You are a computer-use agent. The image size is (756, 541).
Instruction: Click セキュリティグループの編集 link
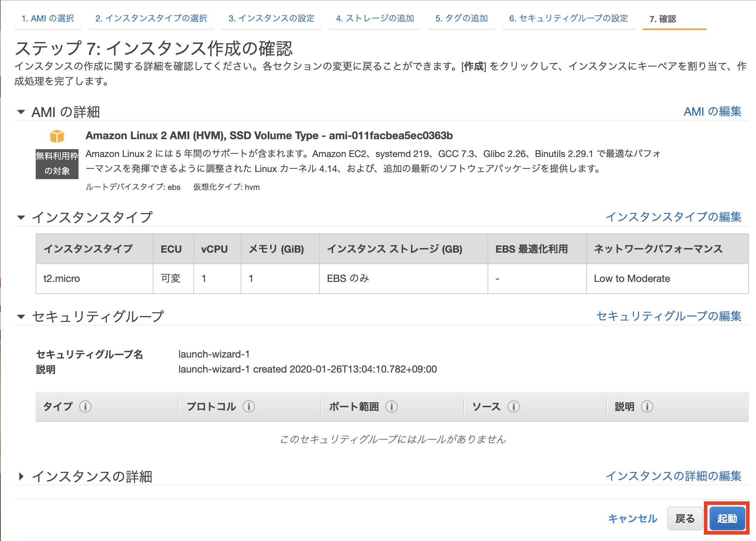point(669,316)
